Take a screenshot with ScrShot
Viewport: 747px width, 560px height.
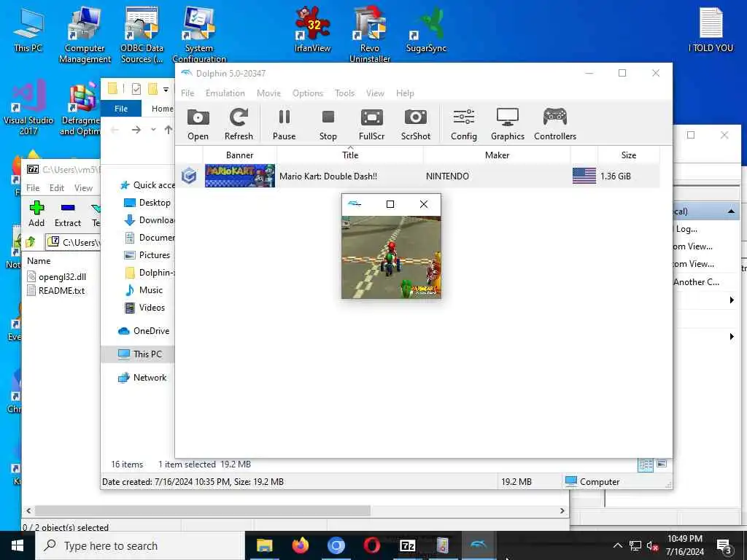point(415,124)
